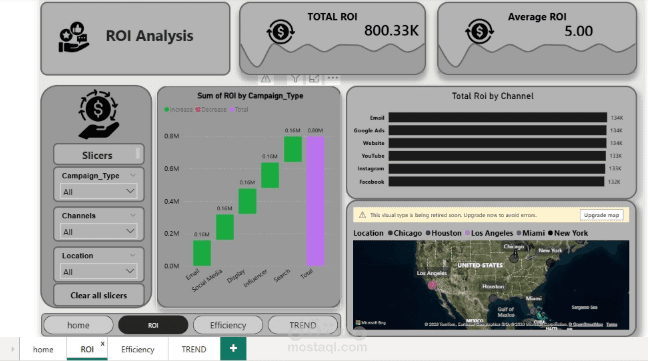This screenshot has height=361, width=656.
Task: Switch to the TREND page tab
Action: point(194,349)
